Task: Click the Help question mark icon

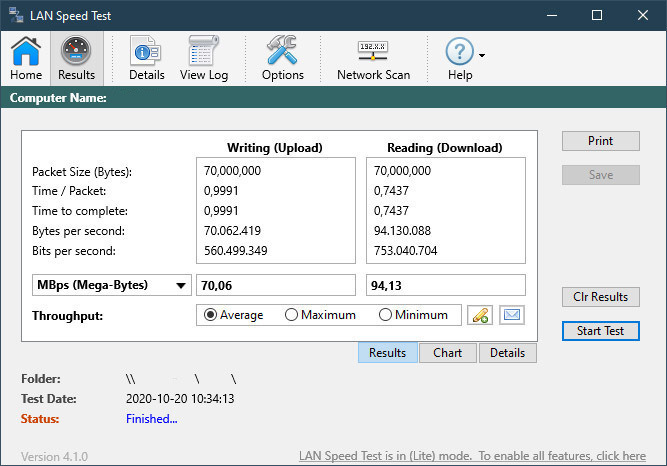Action: click(459, 53)
